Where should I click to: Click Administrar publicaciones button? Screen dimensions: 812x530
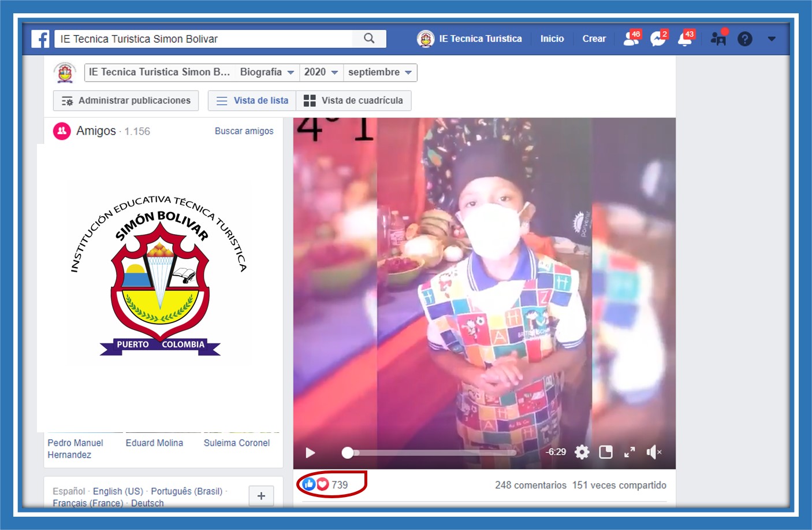[126, 101]
